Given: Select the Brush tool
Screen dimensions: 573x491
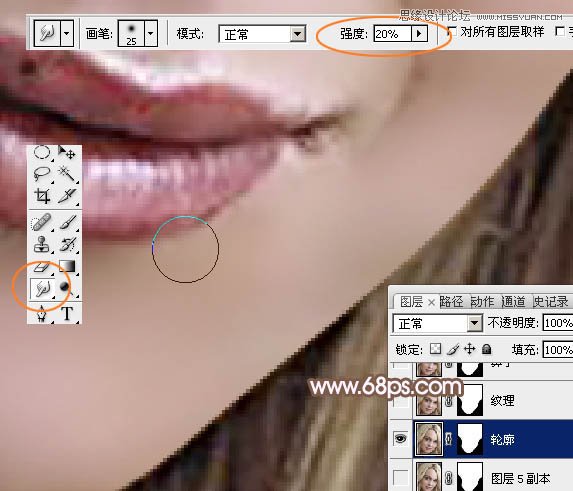Looking at the screenshot, I should click(67, 222).
